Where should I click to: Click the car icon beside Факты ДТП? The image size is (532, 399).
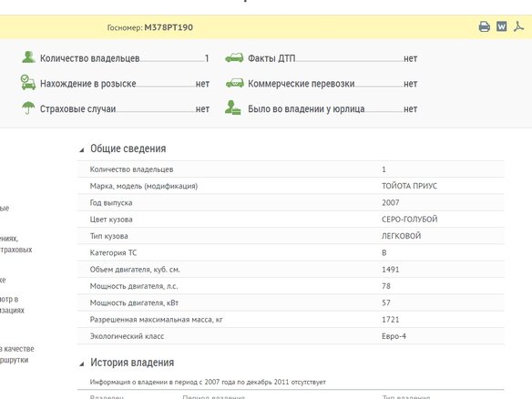point(234,57)
